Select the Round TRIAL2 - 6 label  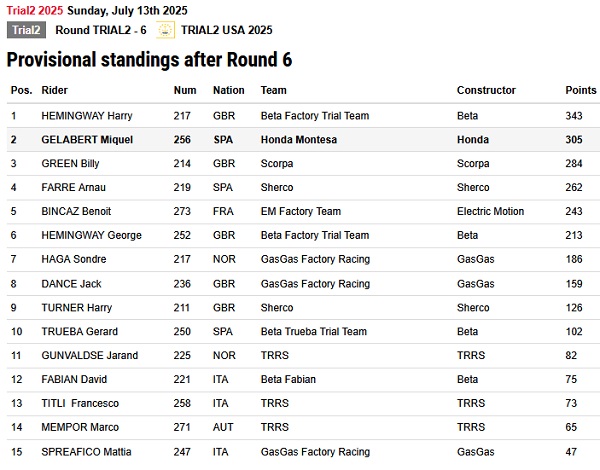coord(101,30)
